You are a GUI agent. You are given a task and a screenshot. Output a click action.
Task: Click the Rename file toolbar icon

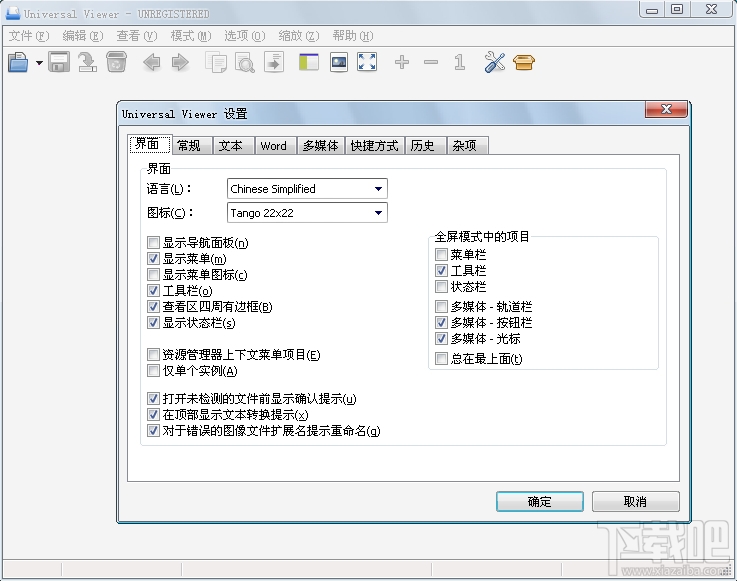pos(87,62)
